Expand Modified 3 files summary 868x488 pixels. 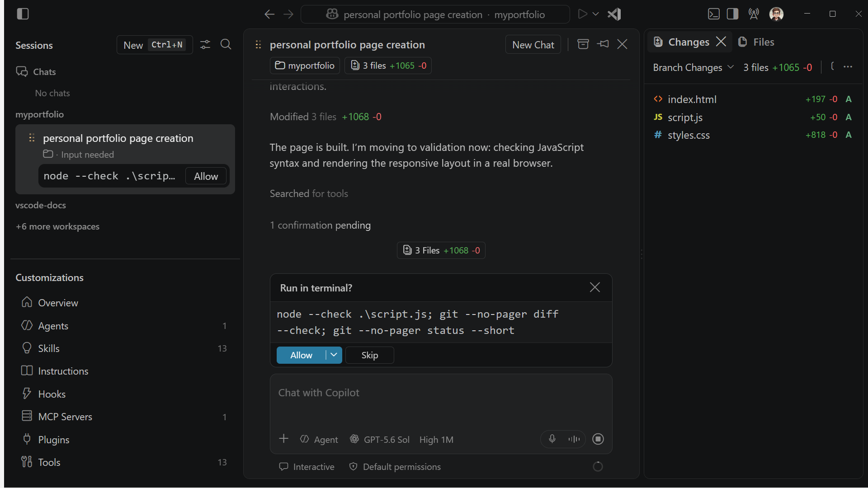click(x=325, y=117)
